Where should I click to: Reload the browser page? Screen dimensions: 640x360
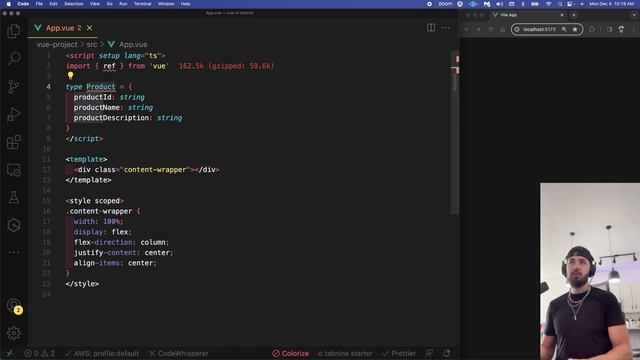point(491,29)
